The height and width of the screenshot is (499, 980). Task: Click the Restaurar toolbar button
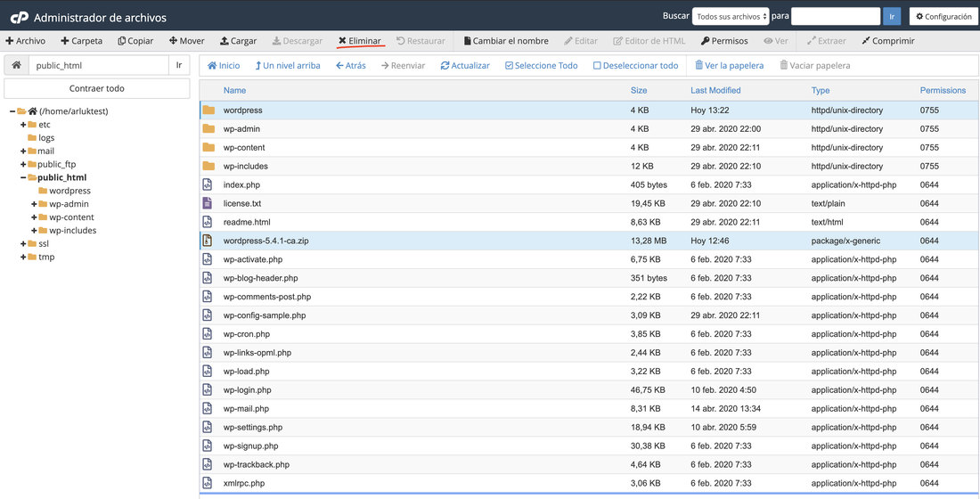[421, 41]
